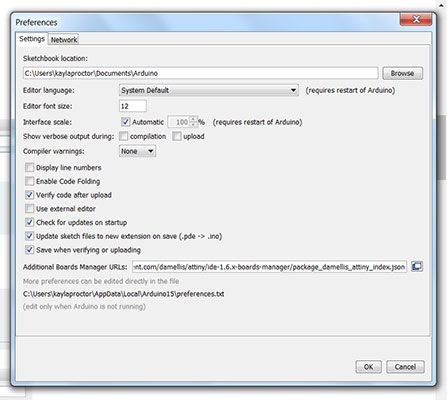Click the 'More preferences can be edited directly' text

[101, 281]
